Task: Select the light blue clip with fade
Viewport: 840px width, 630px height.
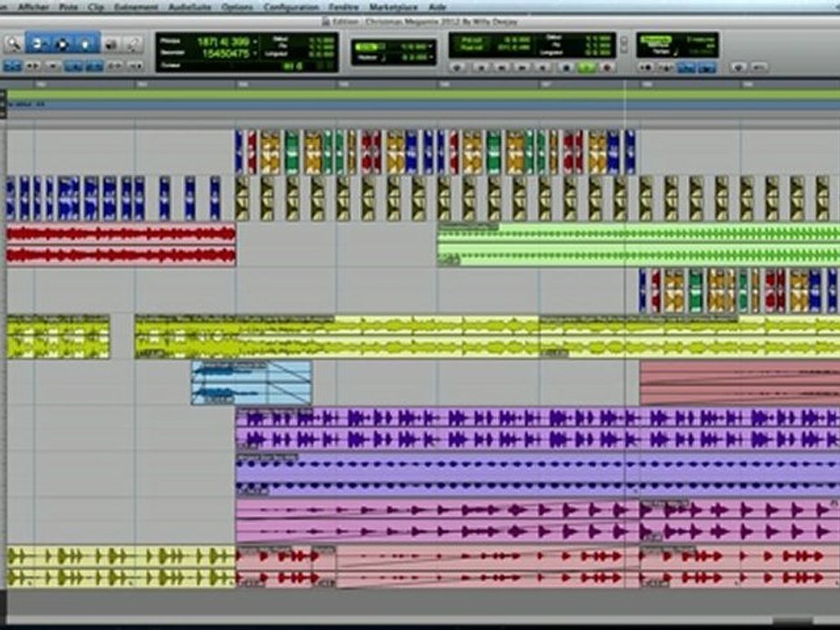Action: pyautogui.click(x=251, y=382)
